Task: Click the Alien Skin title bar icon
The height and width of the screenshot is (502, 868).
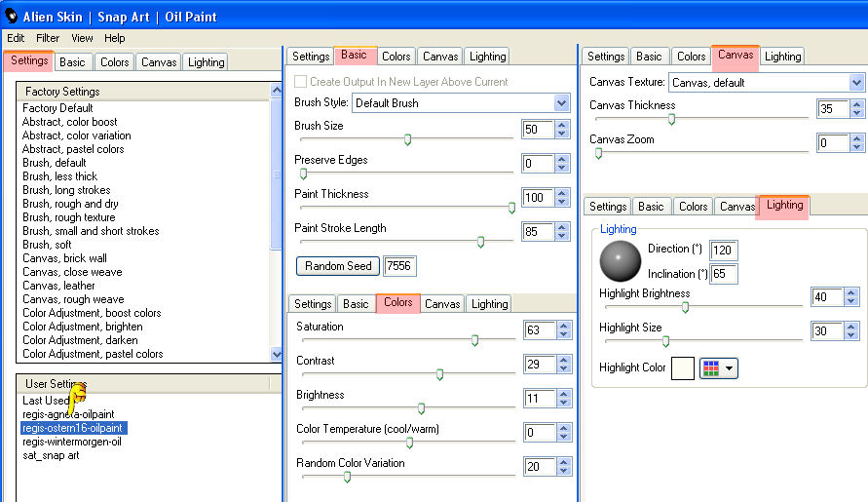Action: pyautogui.click(x=11, y=16)
